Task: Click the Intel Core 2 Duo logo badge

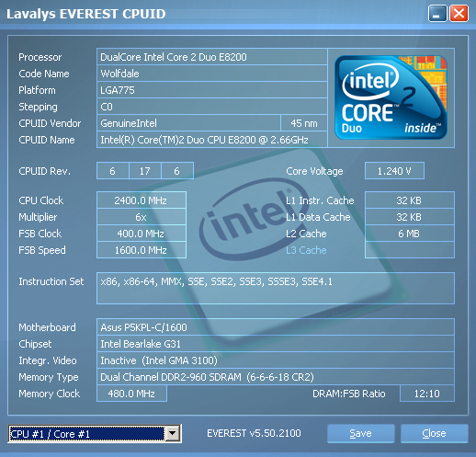Action: pyautogui.click(x=391, y=97)
